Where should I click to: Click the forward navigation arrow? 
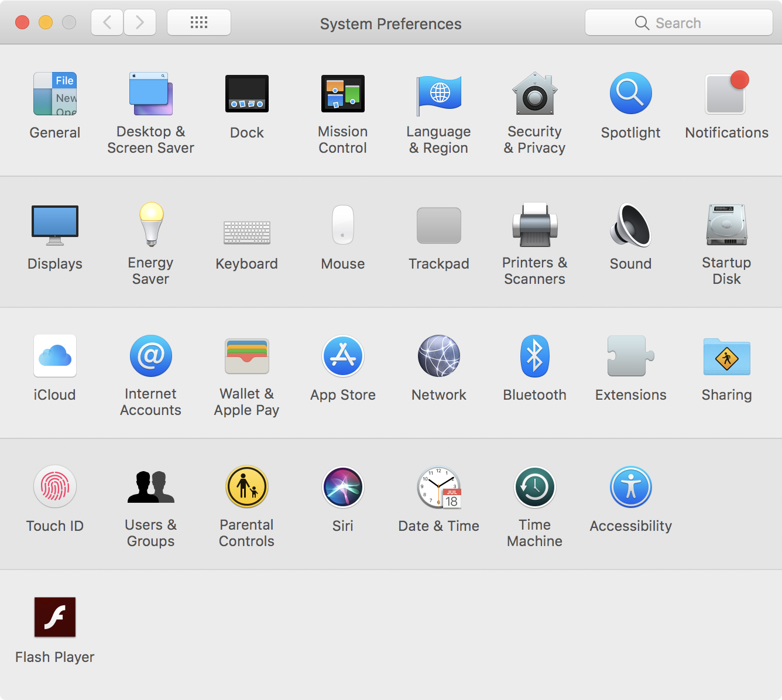coord(140,22)
